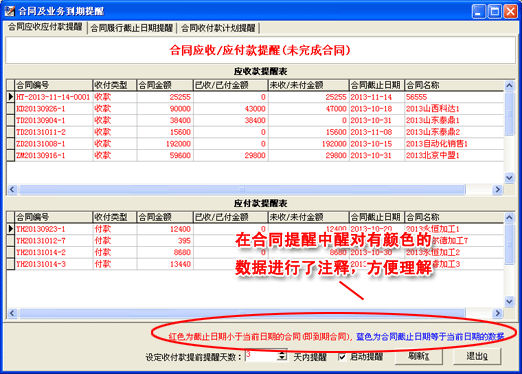This screenshot has width=522, height=374.
Task: Click right arrow of receivables horizontal scrollbar
Action: coord(497,190)
